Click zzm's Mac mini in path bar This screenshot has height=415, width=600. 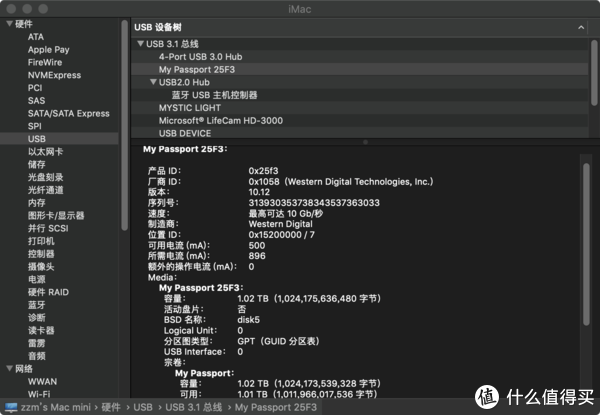tap(55, 407)
